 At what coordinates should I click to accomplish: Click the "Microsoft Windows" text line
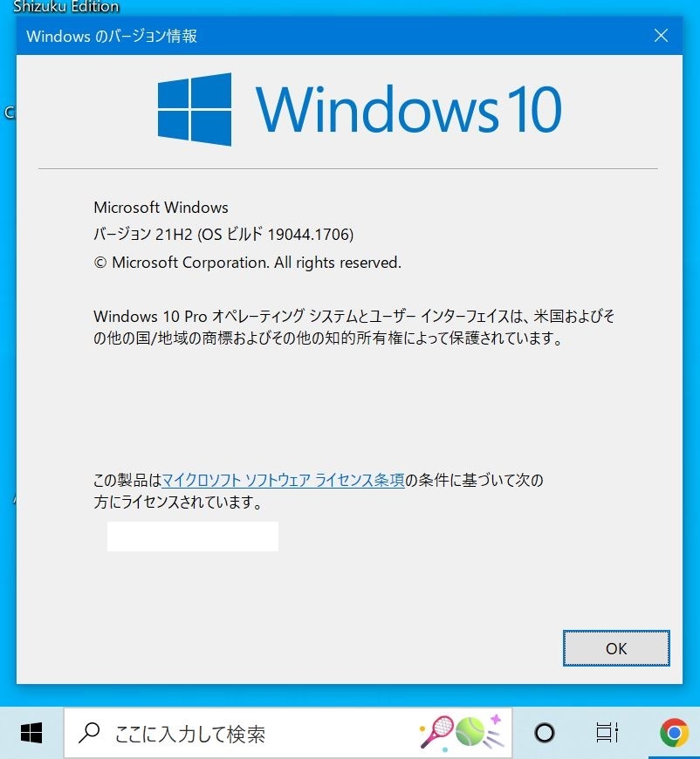pyautogui.click(x=161, y=207)
